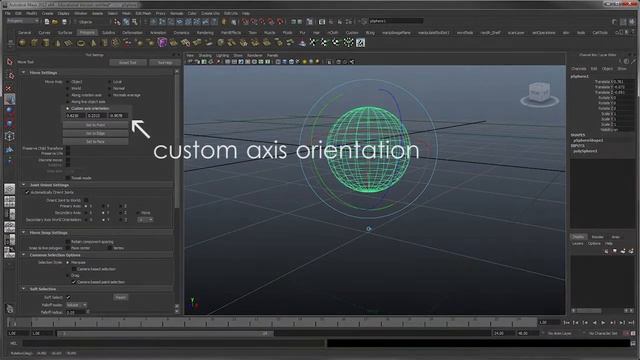Screen dimensions: 640x360
Task: Toggle the Soft Select checkbox
Action: pyautogui.click(x=68, y=297)
